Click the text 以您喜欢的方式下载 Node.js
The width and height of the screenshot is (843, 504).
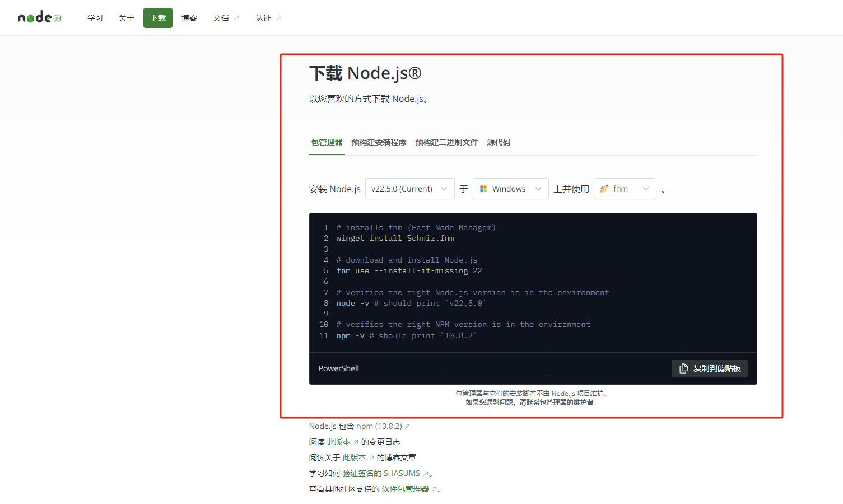point(369,99)
